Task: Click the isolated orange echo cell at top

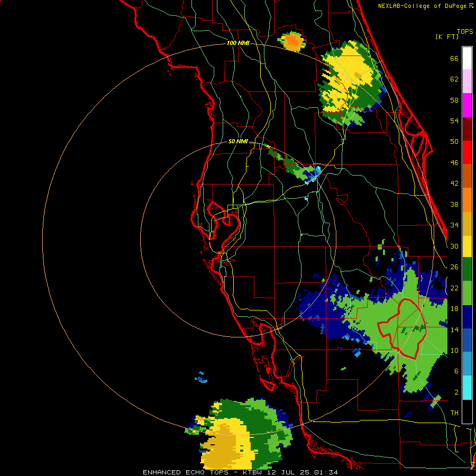Action: click(x=292, y=41)
